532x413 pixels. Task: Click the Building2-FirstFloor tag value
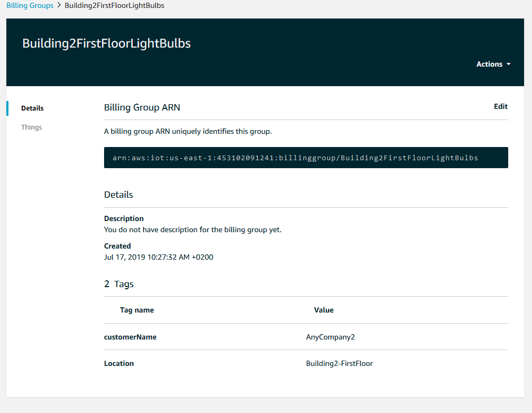coord(339,363)
